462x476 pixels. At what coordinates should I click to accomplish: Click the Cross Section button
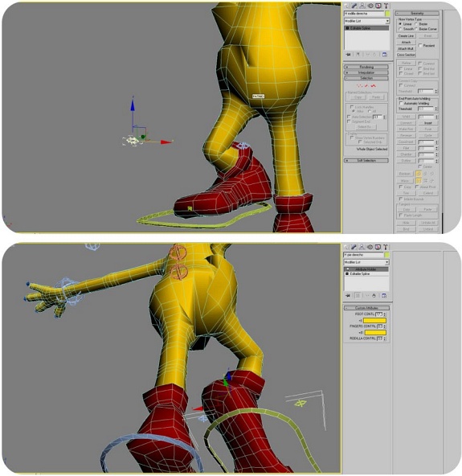click(407, 55)
